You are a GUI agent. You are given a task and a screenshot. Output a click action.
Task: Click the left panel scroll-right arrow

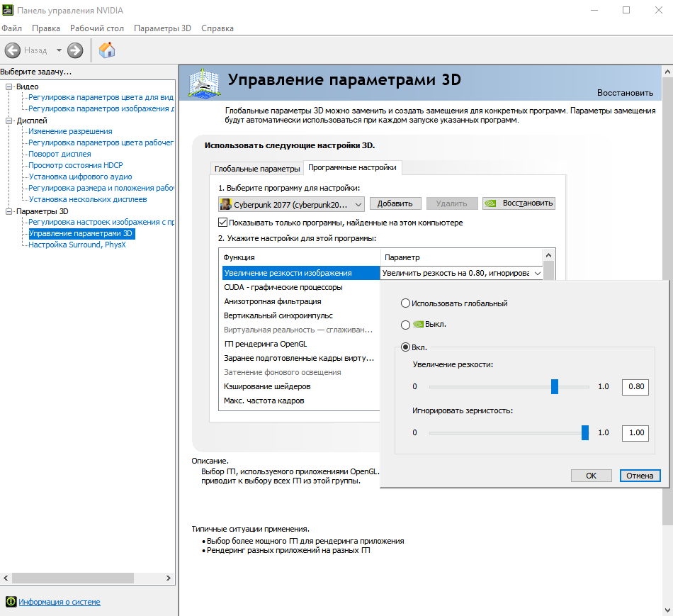[169, 578]
